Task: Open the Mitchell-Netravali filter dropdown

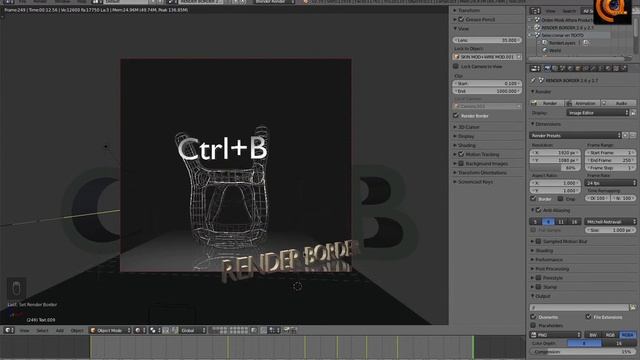Action: [611, 222]
